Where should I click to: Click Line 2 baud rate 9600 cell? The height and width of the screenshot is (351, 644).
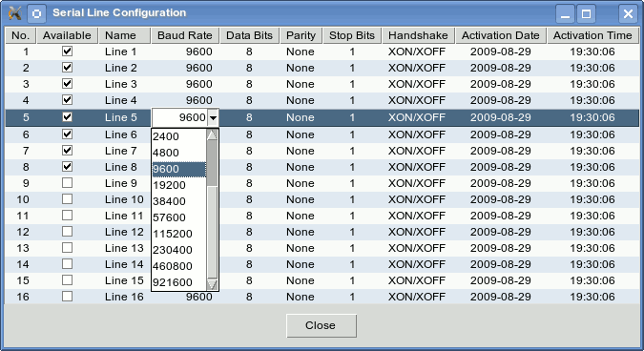point(185,68)
